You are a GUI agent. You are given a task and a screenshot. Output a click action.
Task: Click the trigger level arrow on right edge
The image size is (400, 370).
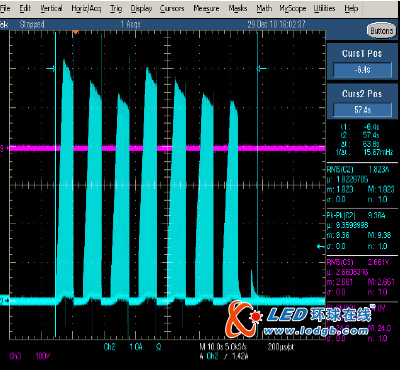pyautogui.click(x=320, y=246)
